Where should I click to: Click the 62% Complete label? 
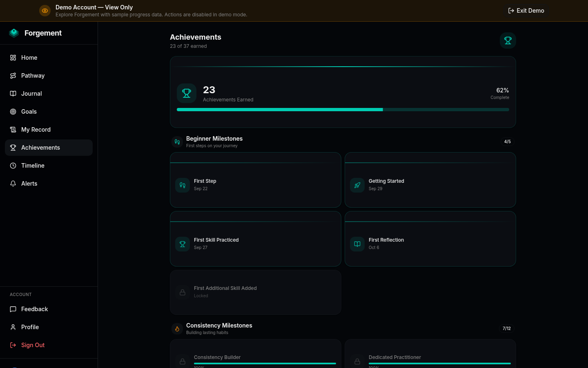(x=500, y=93)
